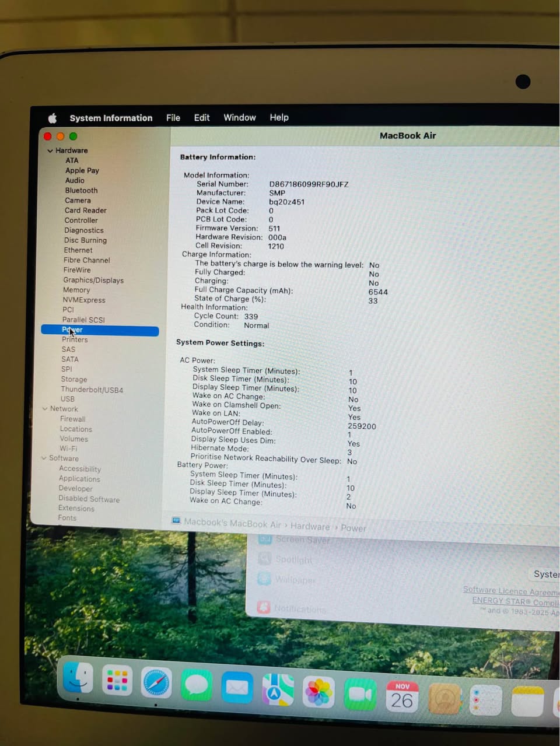Select Spotlight icon in background window
Image resolution: width=560 pixels, height=746 pixels.
click(265, 559)
